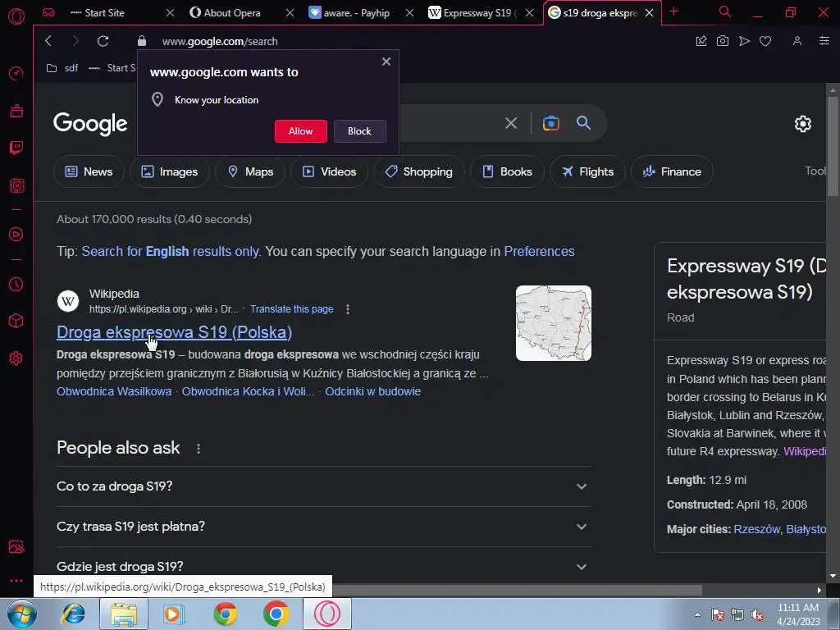This screenshot has height=630, width=840.
Task: Open the profile account icon
Action: [x=797, y=41]
